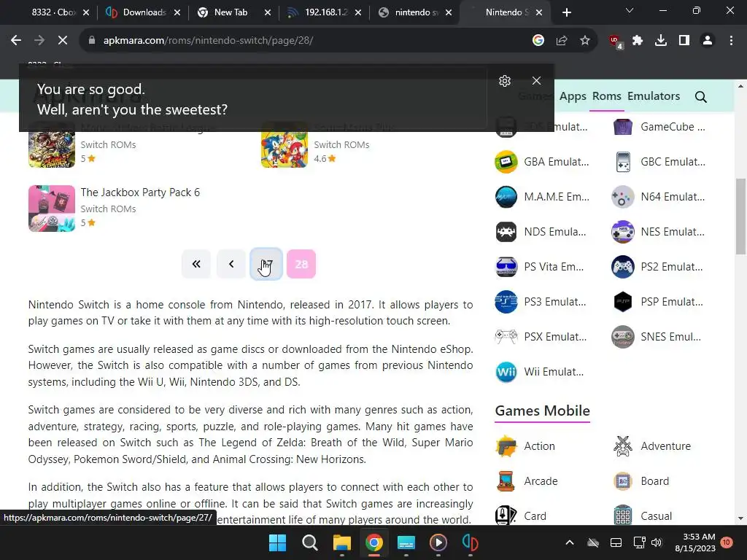This screenshot has width=747, height=560.
Task: Open PS2 Emulator category icon
Action: pos(623,267)
